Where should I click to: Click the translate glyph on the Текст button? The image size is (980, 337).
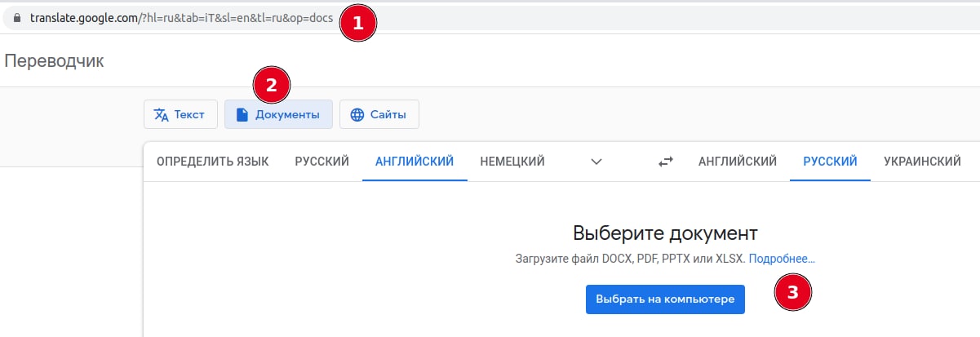point(161,115)
